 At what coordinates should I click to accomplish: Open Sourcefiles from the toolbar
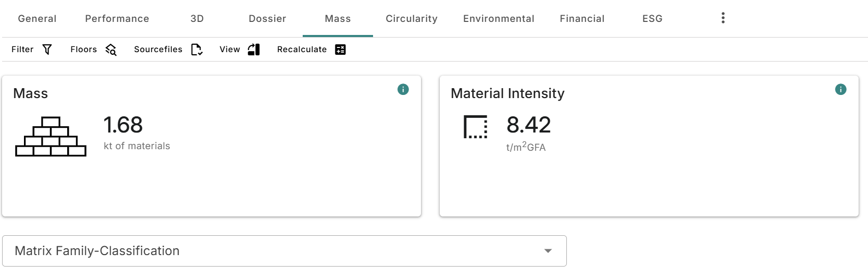coord(158,50)
